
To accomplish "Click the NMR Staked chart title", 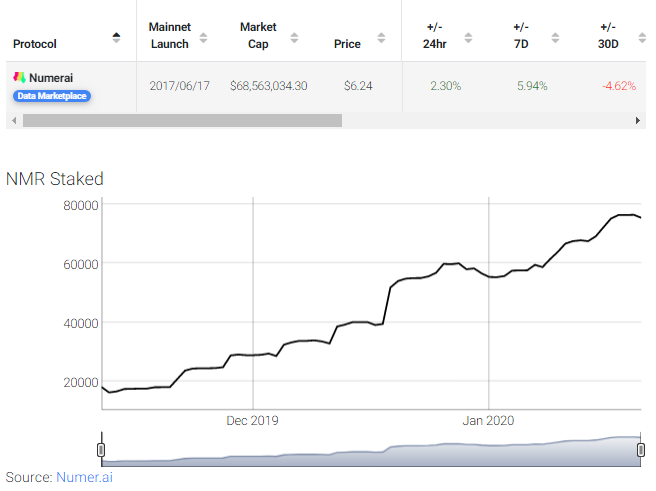I will pos(55,179).
